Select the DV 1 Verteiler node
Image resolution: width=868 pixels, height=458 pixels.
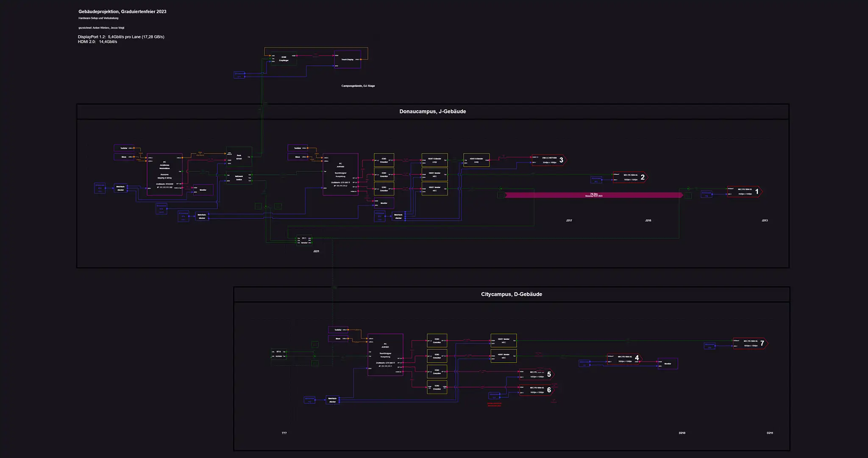point(304,240)
